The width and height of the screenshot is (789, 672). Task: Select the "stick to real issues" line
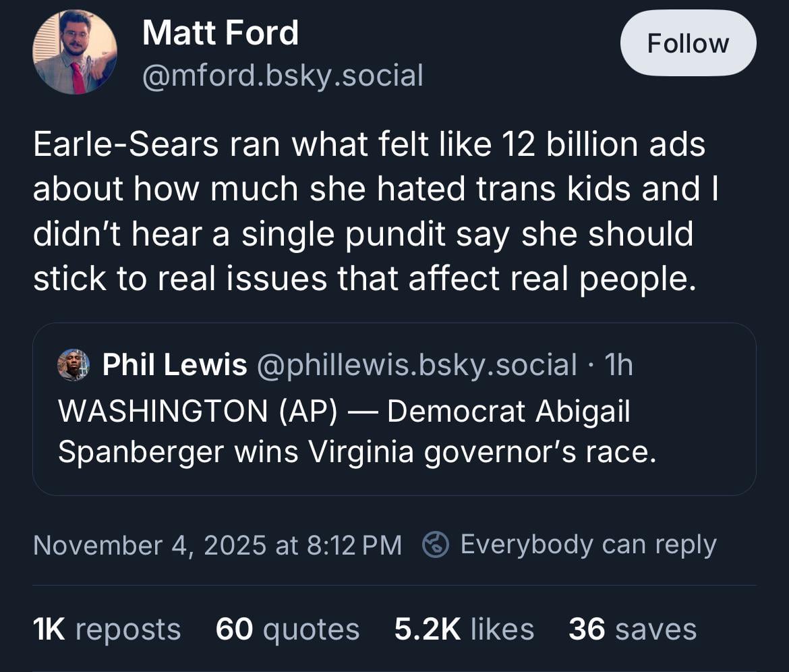363,278
